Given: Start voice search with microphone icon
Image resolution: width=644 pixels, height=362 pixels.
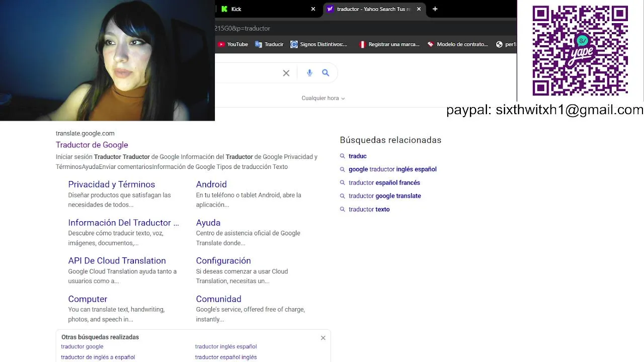Looking at the screenshot, I should 309,73.
